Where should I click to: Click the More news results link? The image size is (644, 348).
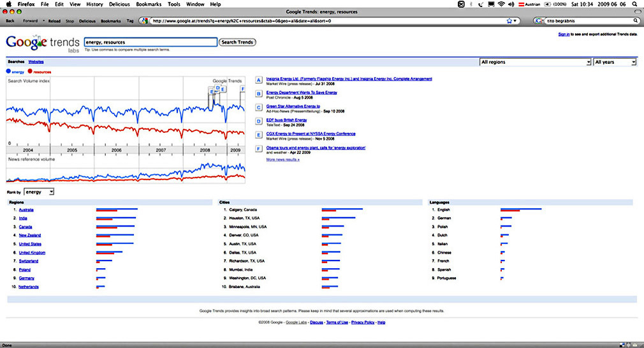point(282,160)
